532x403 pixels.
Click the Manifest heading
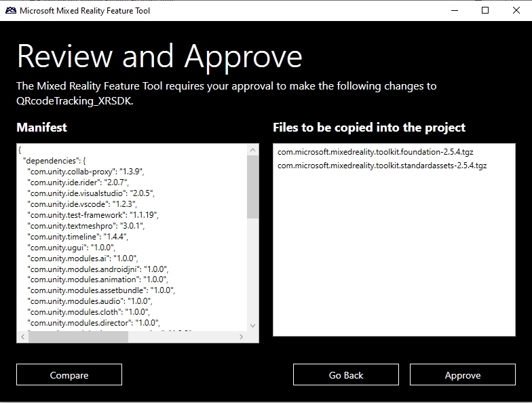(42, 128)
